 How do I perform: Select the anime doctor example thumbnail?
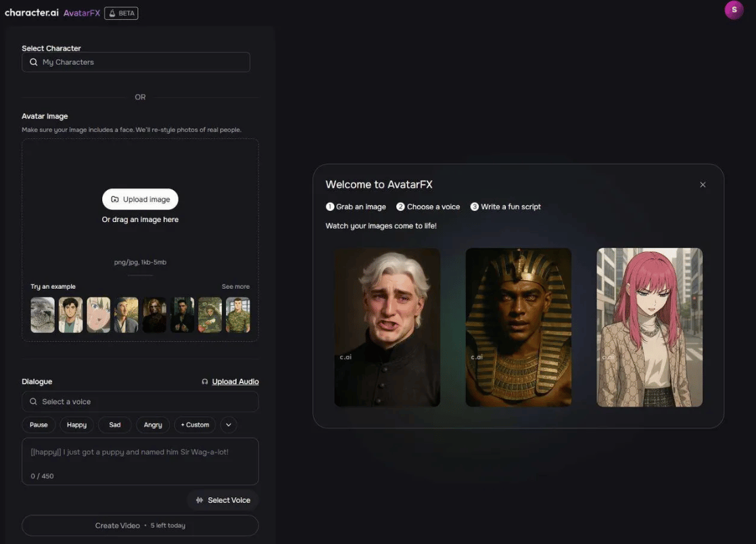(70, 315)
